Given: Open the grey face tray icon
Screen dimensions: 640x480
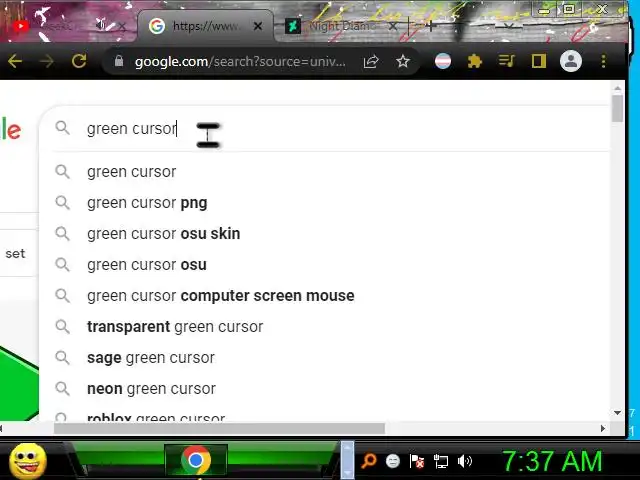Looking at the screenshot, I should [x=393, y=461].
